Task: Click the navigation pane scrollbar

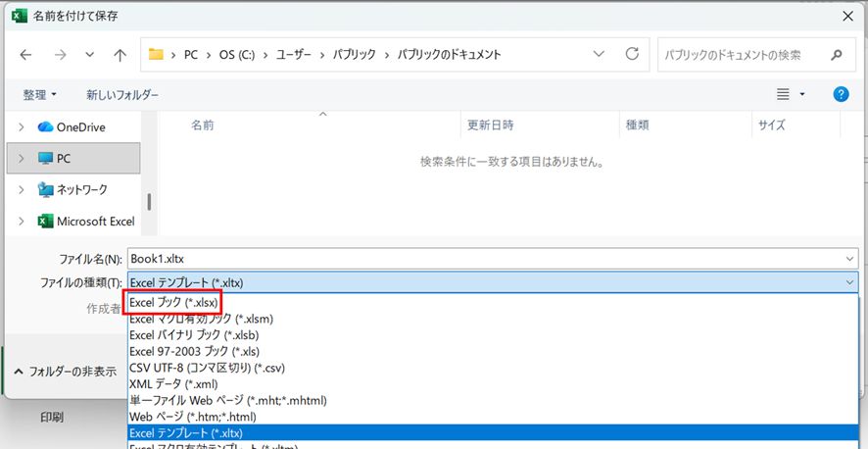Action: coord(149,201)
